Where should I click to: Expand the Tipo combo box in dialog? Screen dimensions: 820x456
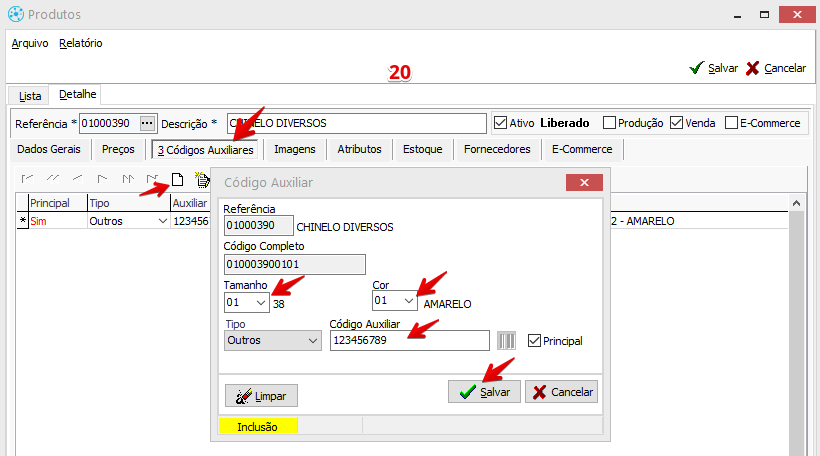pyautogui.click(x=311, y=341)
